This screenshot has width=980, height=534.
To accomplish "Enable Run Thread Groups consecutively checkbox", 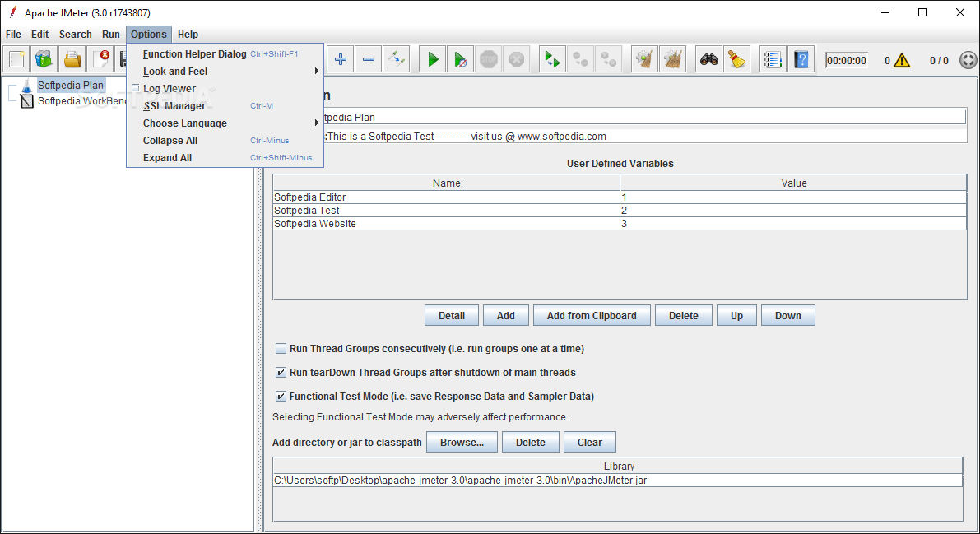I will pyautogui.click(x=281, y=348).
